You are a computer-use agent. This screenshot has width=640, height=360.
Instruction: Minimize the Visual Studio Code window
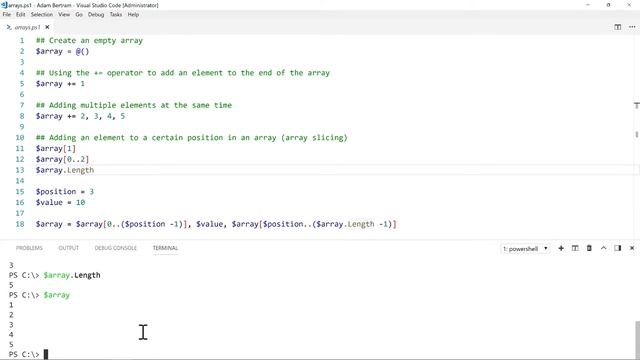588,5
